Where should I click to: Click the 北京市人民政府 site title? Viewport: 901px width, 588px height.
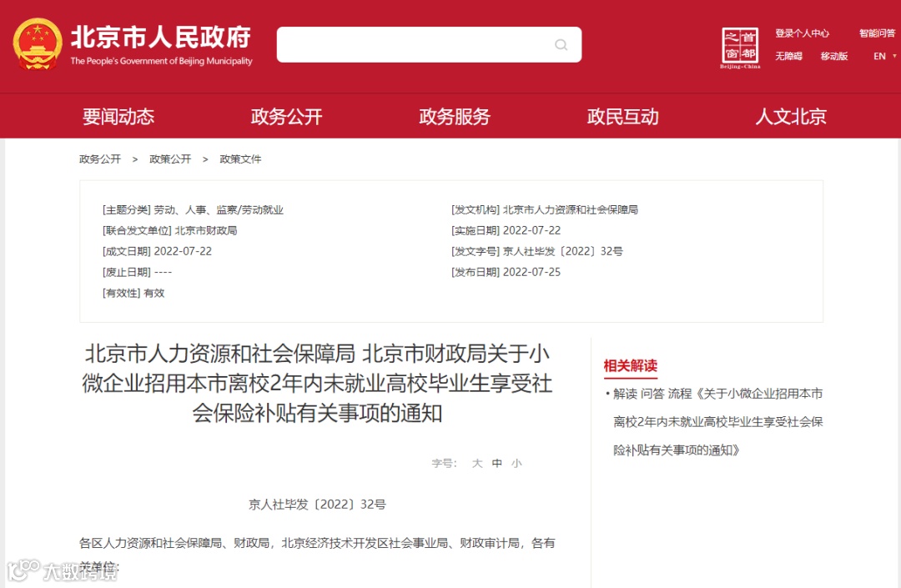[x=161, y=38]
